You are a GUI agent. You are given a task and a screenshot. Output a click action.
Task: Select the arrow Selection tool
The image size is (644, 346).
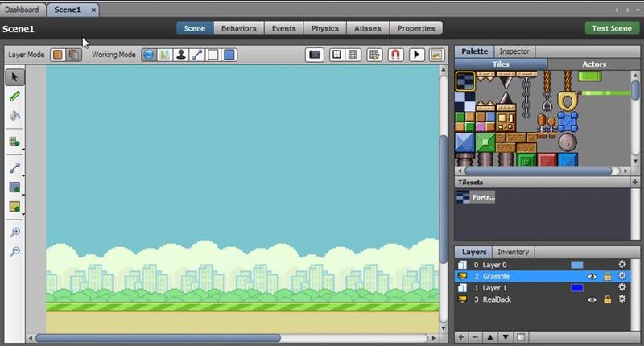tap(14, 76)
